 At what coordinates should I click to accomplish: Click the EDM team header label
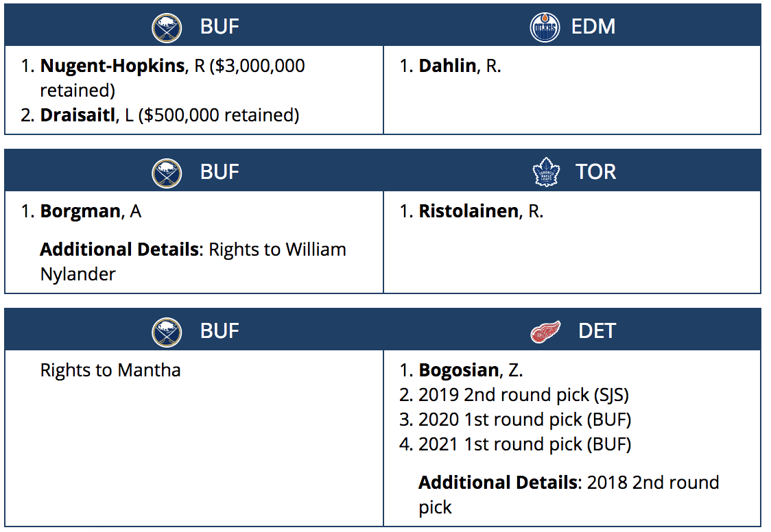click(593, 27)
